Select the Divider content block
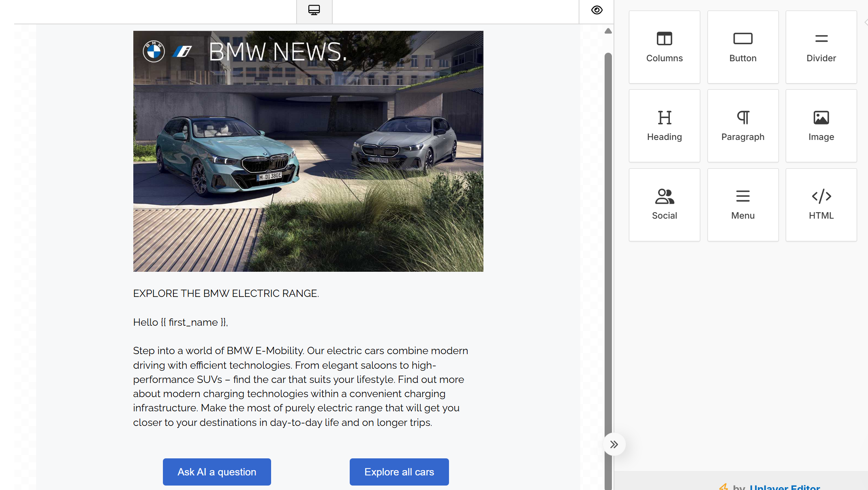The image size is (868, 490). [821, 47]
